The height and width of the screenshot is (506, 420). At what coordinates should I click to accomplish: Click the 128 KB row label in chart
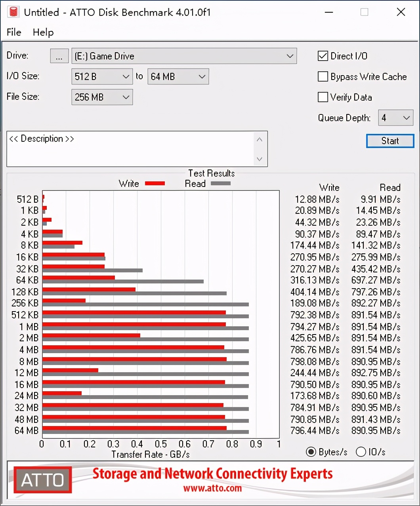[25, 292]
